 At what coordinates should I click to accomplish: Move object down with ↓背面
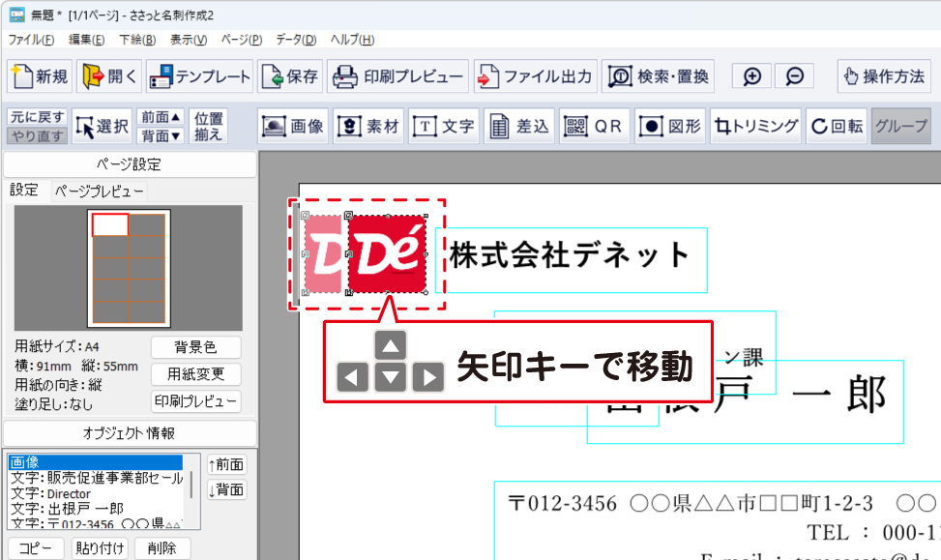[x=227, y=489]
